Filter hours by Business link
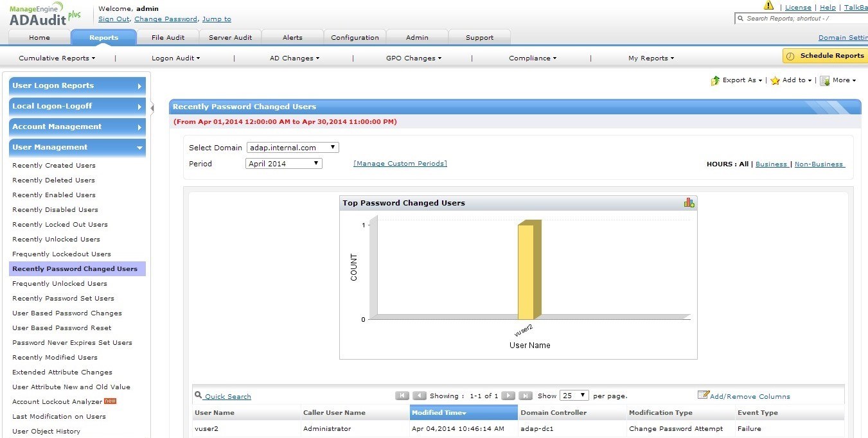 point(771,164)
